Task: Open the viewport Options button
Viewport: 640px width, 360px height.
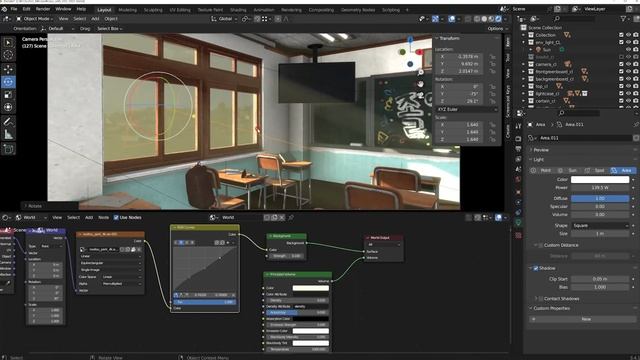Action: tap(497, 29)
